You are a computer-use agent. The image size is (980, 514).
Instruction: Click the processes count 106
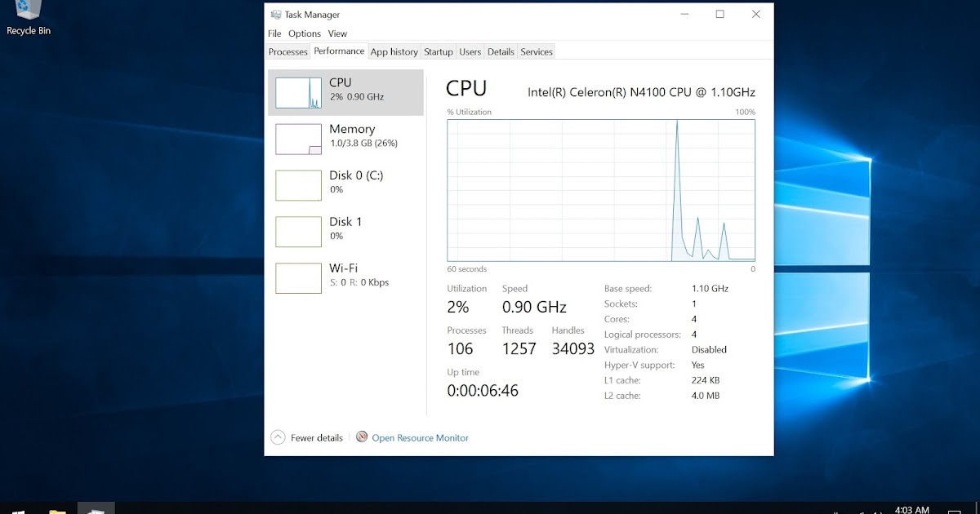coord(460,349)
